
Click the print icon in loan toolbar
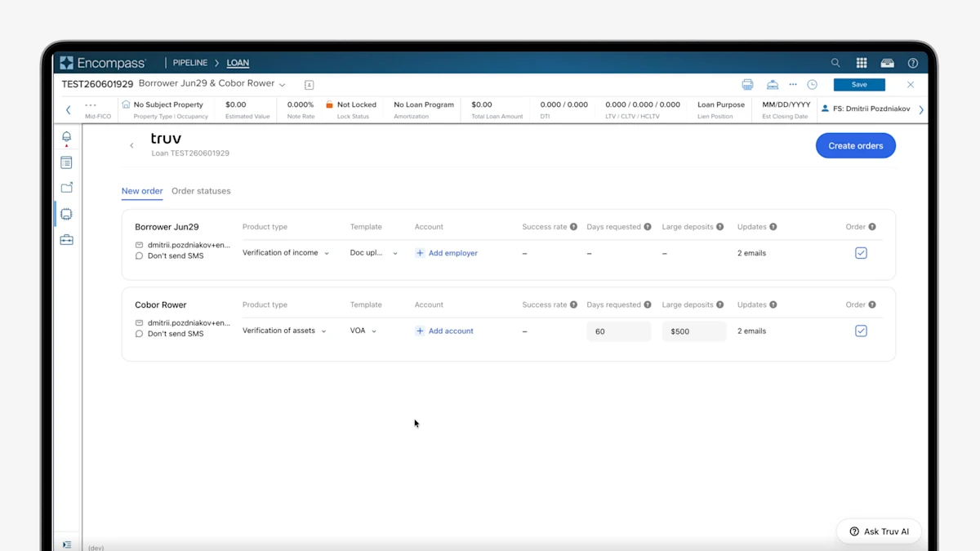click(x=747, y=85)
